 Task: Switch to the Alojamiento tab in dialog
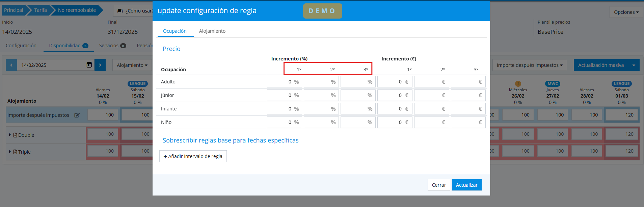212,31
